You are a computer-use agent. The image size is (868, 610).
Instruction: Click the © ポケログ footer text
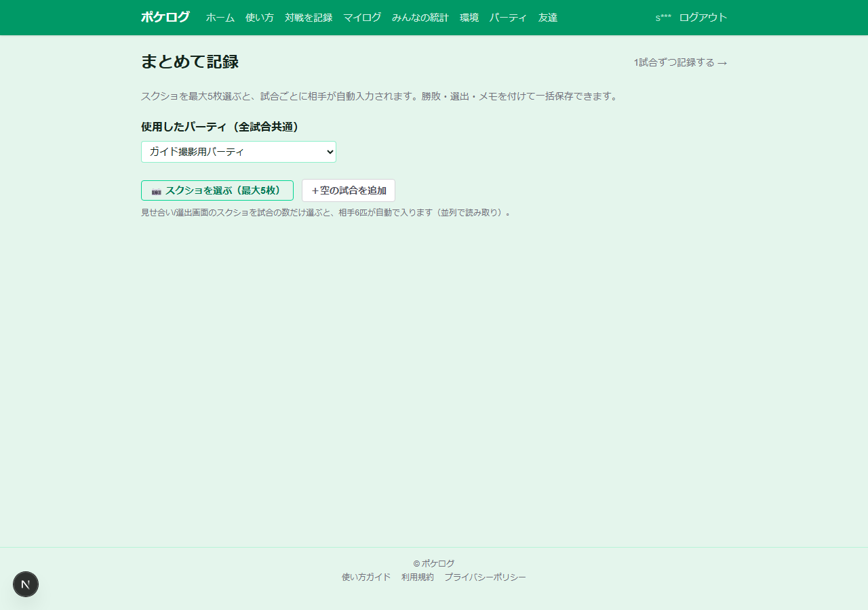[434, 563]
